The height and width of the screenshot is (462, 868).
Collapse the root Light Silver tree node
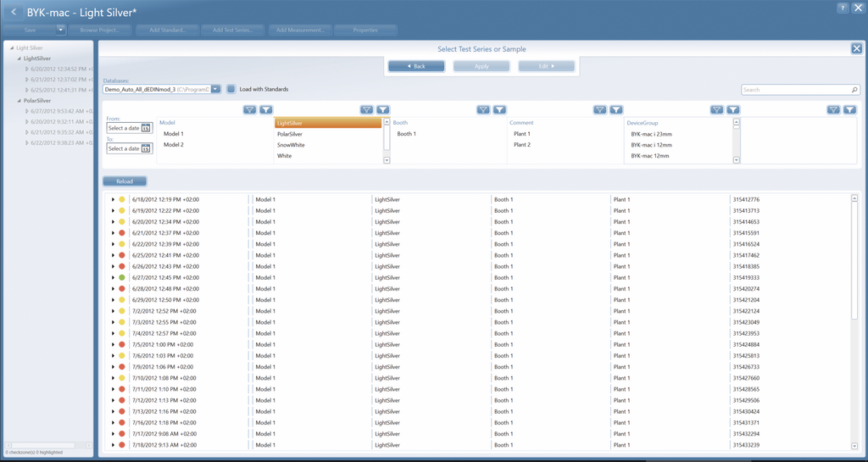pos(12,48)
